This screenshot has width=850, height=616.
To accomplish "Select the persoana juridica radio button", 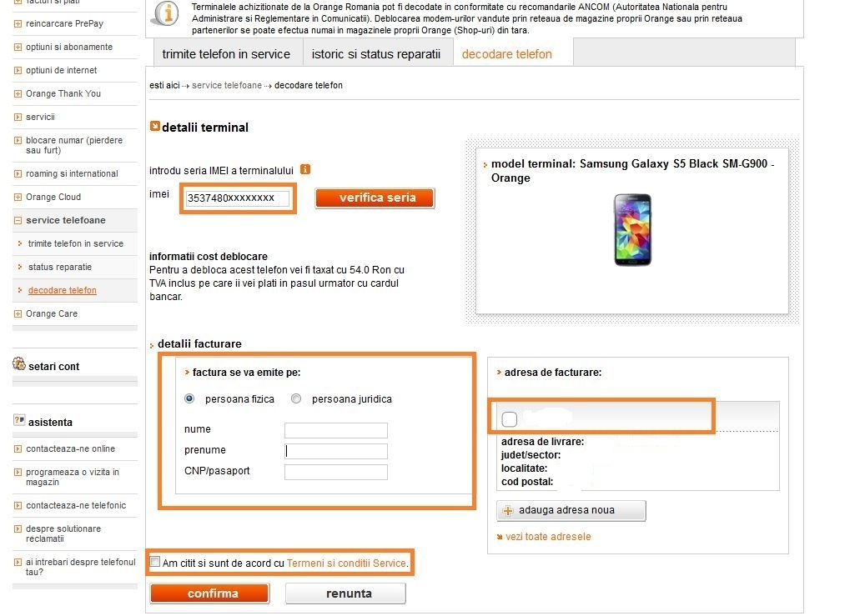I will (x=296, y=398).
